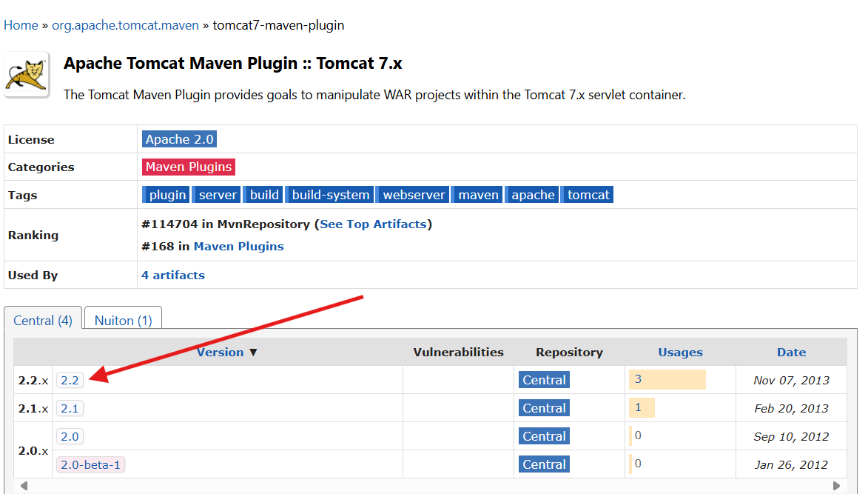
Task: Open Maven Plugins ranking link
Action: tap(238, 247)
